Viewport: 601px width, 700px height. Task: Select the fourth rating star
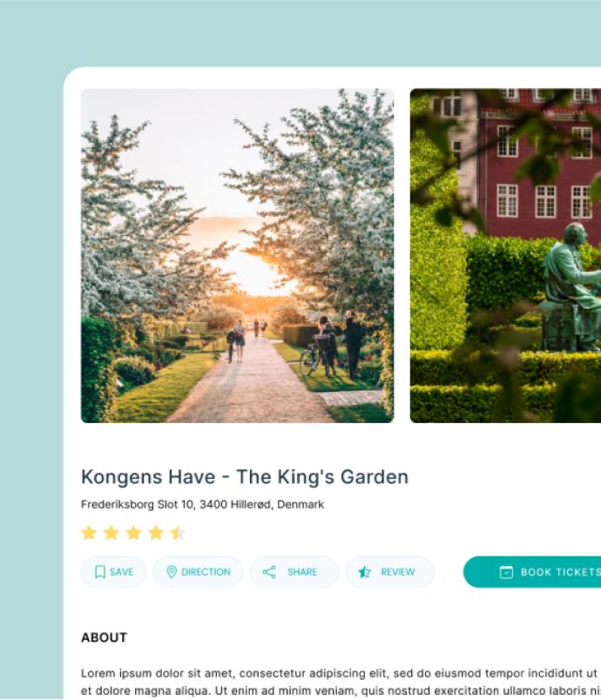tap(156, 533)
